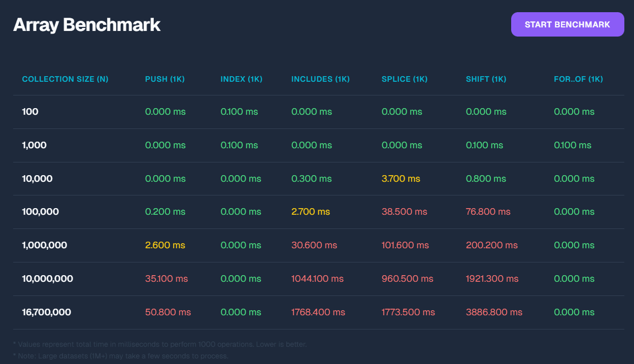Click the Shift (1K) column header
The height and width of the screenshot is (364, 634).
(x=486, y=79)
